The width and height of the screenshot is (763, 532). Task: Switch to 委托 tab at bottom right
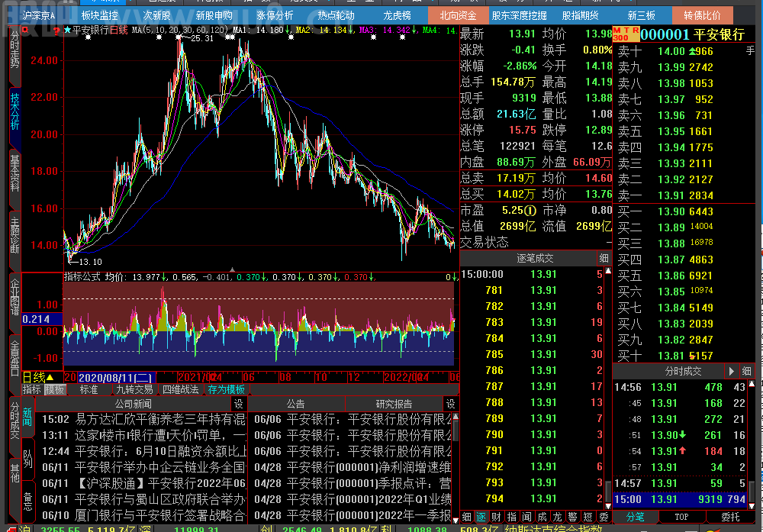coord(730,517)
